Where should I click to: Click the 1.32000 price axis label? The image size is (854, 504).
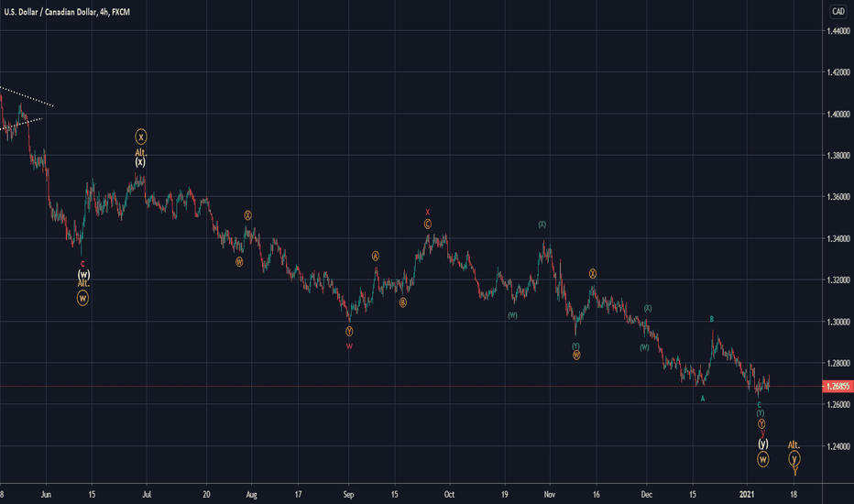pos(838,280)
